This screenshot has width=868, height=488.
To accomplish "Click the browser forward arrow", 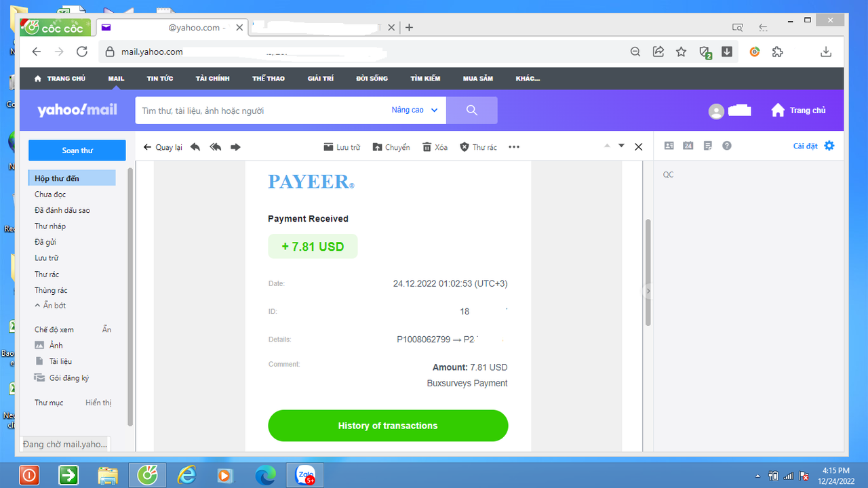I will point(59,52).
